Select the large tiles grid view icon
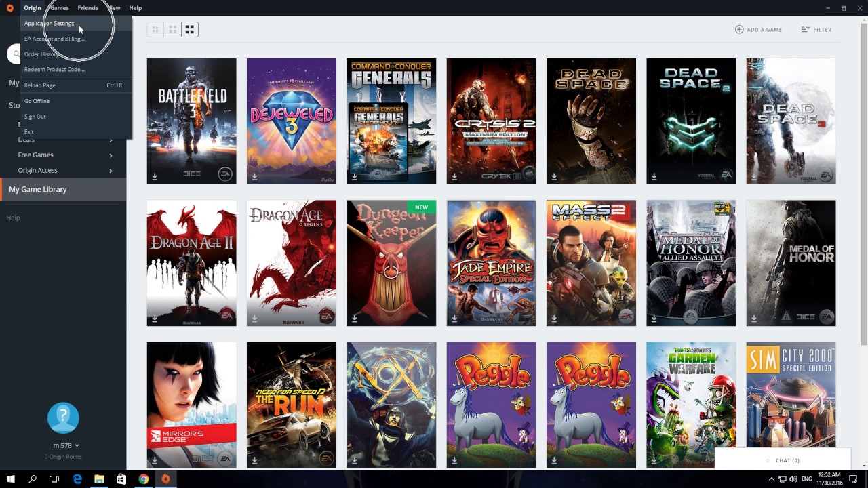This screenshot has height=488, width=868. point(190,30)
